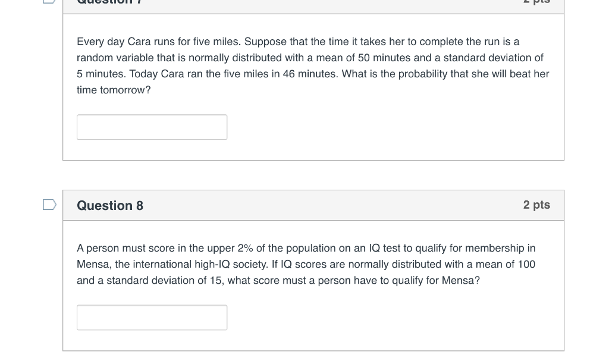Select the Question 8 heading

pos(110,205)
